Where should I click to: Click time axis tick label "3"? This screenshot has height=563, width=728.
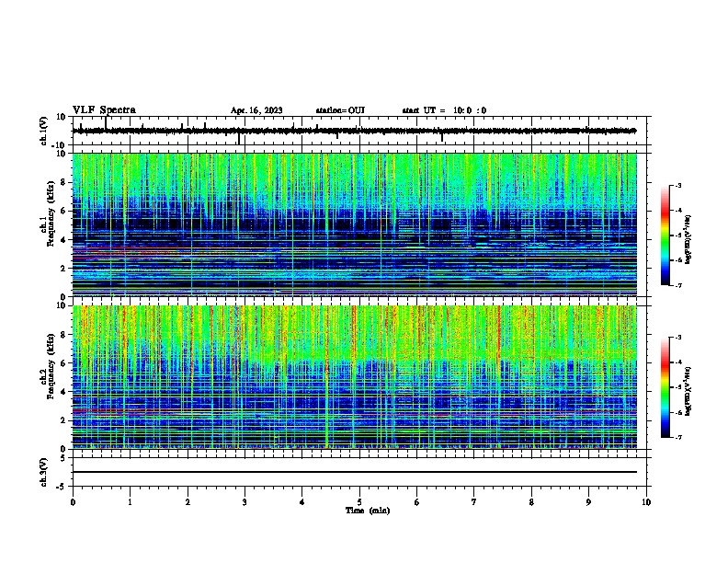click(245, 502)
